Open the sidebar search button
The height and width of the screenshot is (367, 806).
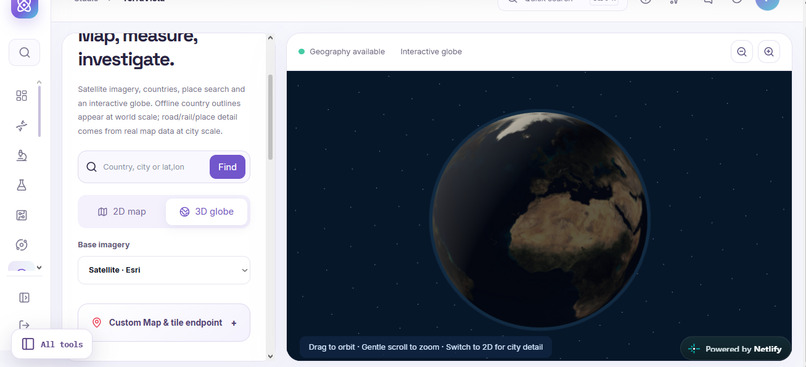pos(24,52)
